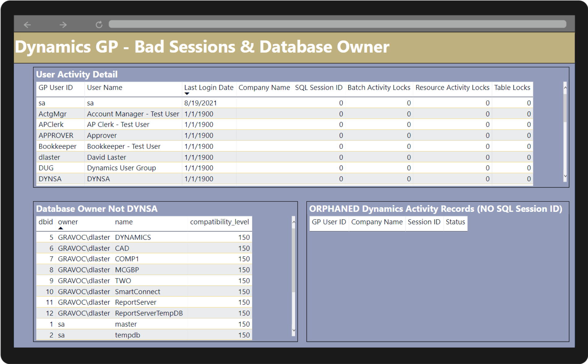588x364 pixels.
Task: Sort by name column in Database Owner table
Action: coord(124,222)
